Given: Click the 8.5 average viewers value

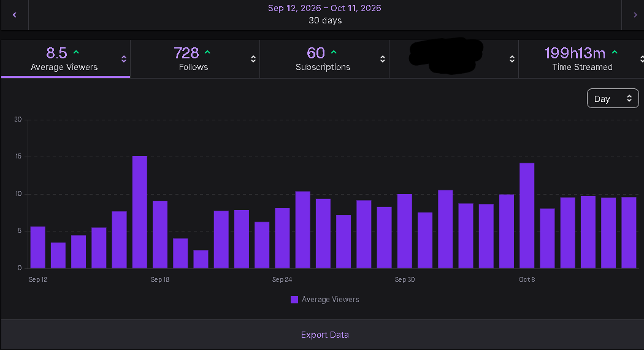Looking at the screenshot, I should 56,53.
